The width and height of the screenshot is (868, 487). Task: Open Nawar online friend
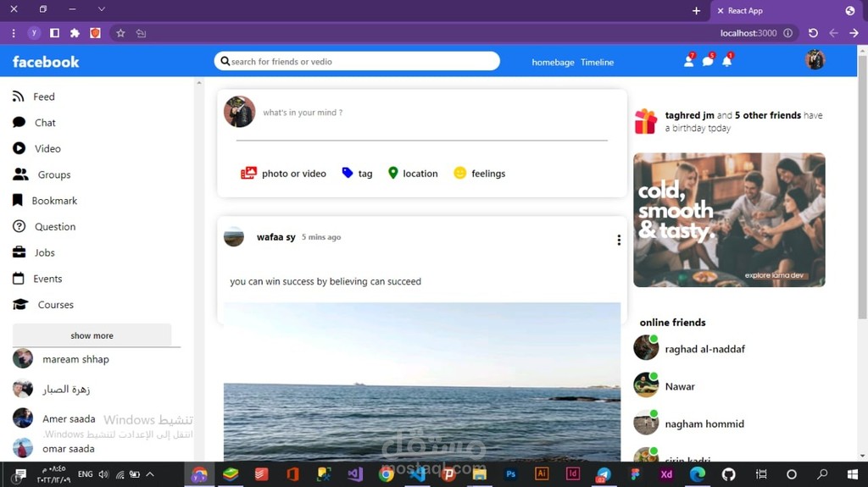[x=665, y=385]
